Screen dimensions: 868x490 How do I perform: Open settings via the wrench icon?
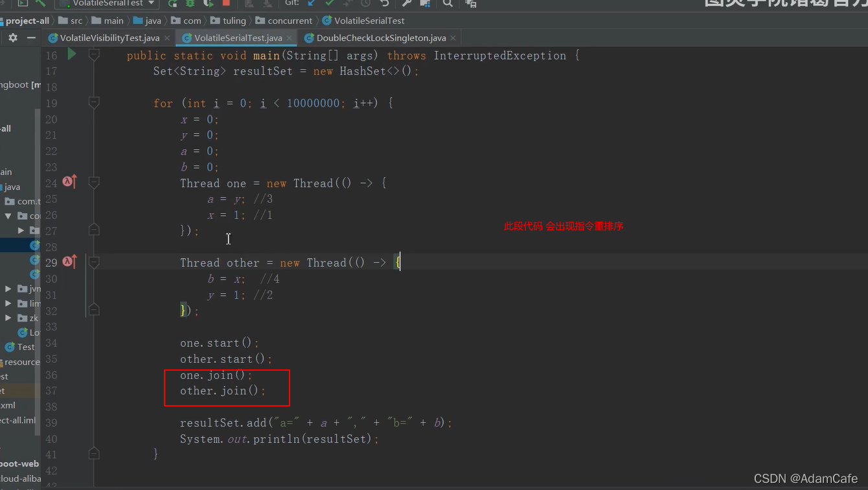point(407,3)
